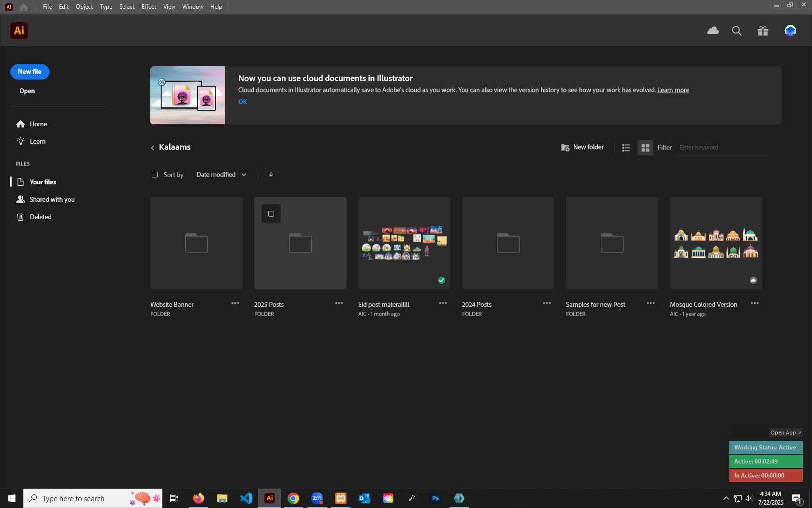This screenshot has width=812, height=508.
Task: Open more options for Mosque Colored Version
Action: (754, 303)
